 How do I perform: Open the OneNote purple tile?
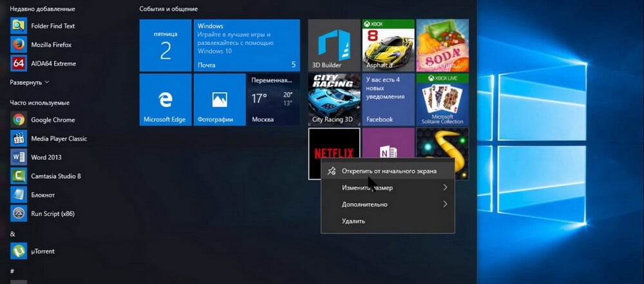click(388, 143)
